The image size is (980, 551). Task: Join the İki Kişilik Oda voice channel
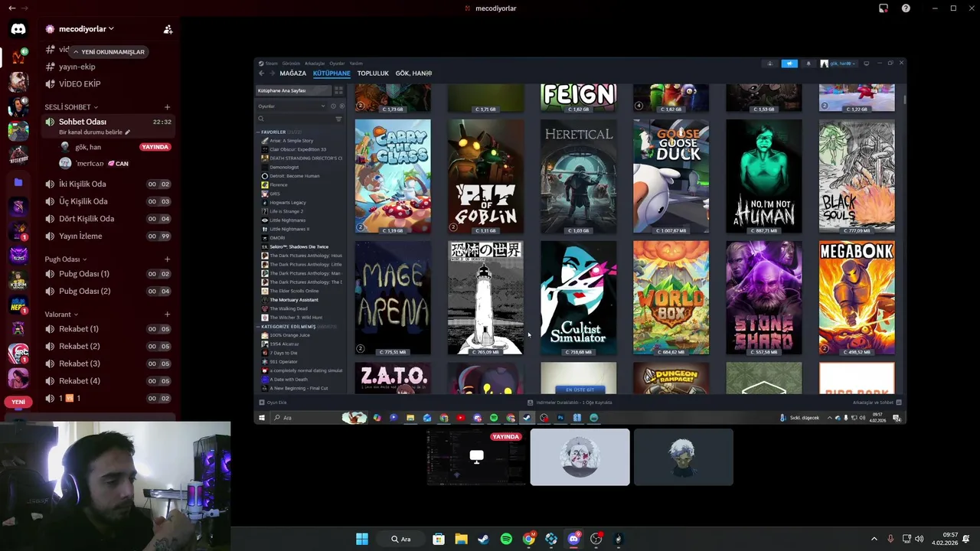point(107,184)
